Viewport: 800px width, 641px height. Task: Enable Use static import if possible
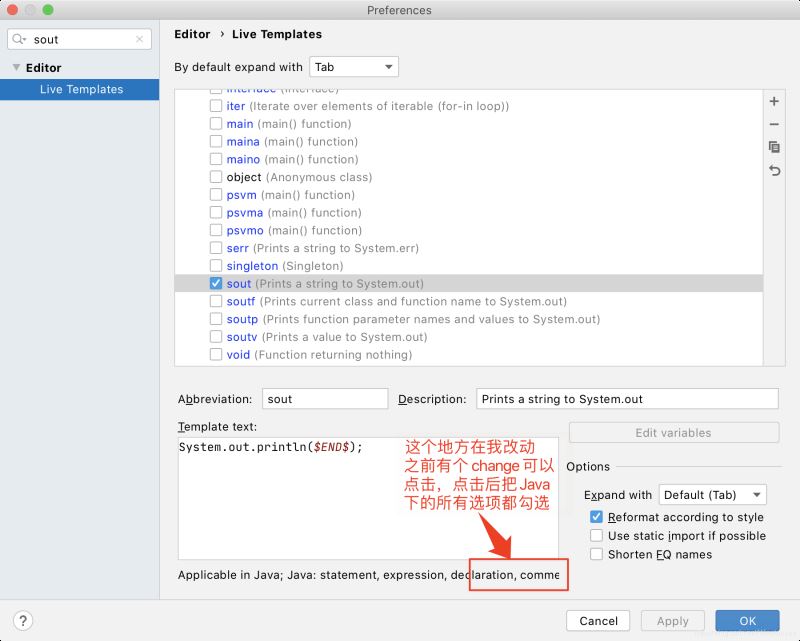coord(596,535)
